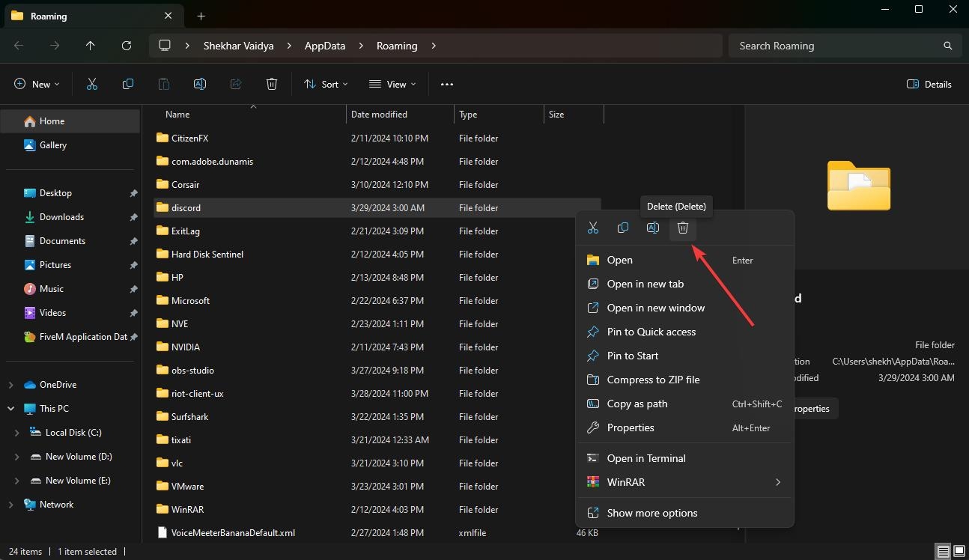969x560 pixels.
Task: Open the Share icon in the toolbar
Action: 235,84
